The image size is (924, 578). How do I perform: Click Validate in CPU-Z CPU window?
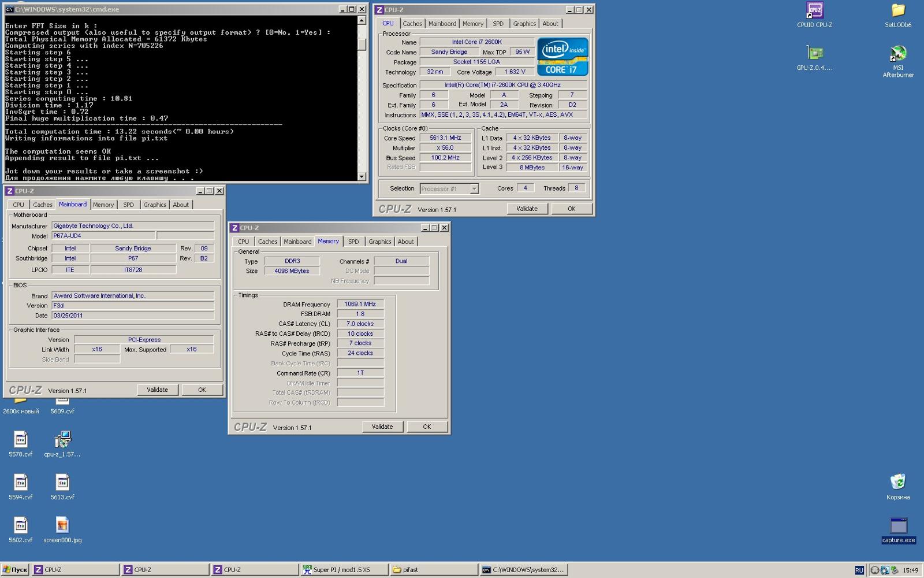tap(527, 209)
